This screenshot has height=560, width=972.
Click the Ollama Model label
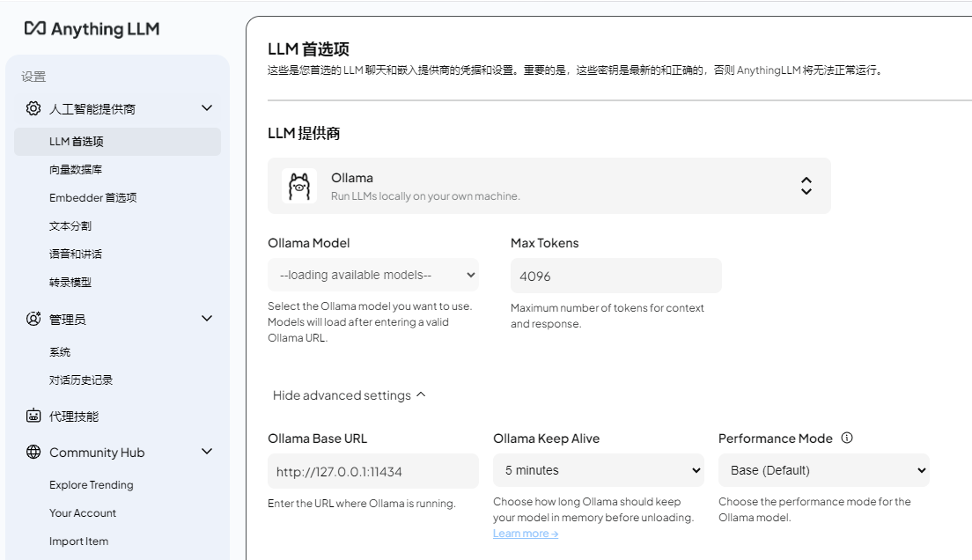(x=309, y=243)
